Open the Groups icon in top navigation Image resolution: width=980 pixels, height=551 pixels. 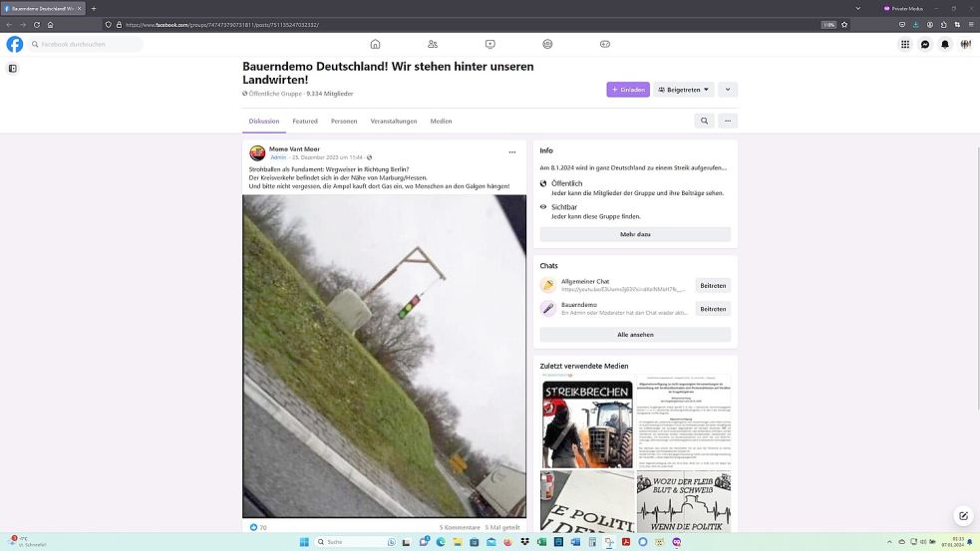pyautogui.click(x=547, y=45)
